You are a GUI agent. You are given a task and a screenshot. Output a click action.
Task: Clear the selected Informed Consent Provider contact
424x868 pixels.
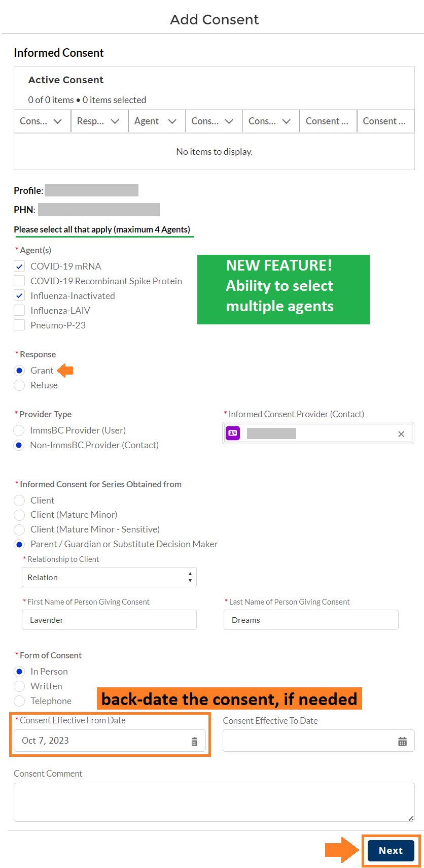[x=401, y=433]
